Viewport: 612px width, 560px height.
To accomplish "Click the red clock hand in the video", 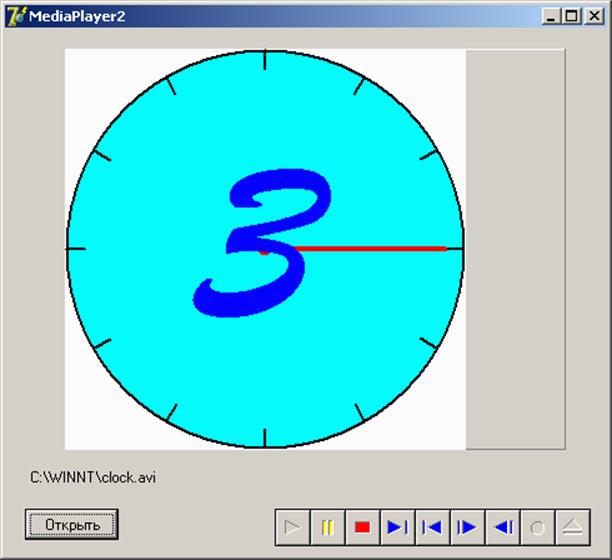I will click(x=370, y=248).
